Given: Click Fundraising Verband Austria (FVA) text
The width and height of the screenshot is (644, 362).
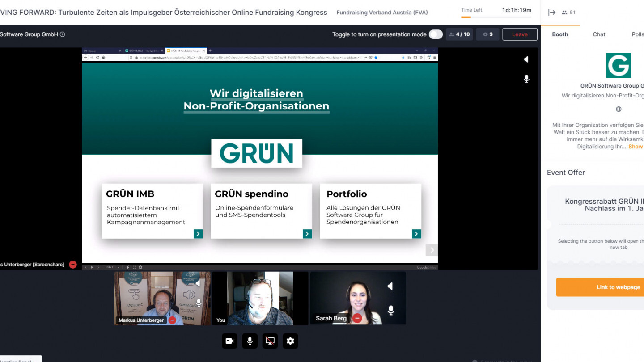Looking at the screenshot, I should (x=382, y=13).
